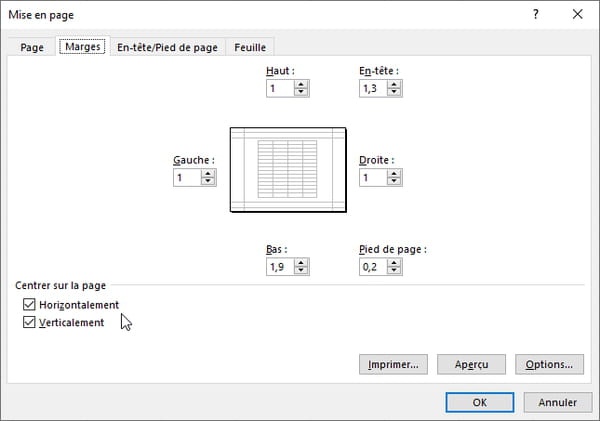Click the En-tête margin input field
The width and height of the screenshot is (600, 421).
(x=373, y=88)
